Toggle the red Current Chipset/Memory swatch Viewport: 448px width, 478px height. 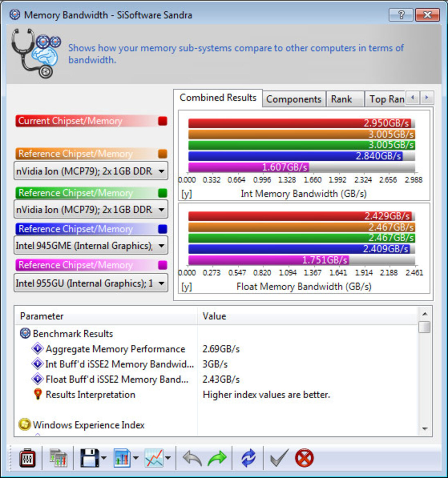(162, 121)
